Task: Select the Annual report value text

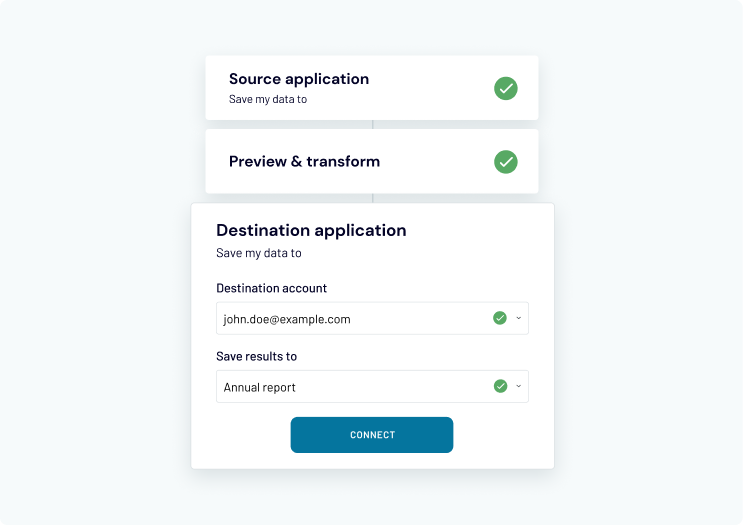Action: point(260,387)
